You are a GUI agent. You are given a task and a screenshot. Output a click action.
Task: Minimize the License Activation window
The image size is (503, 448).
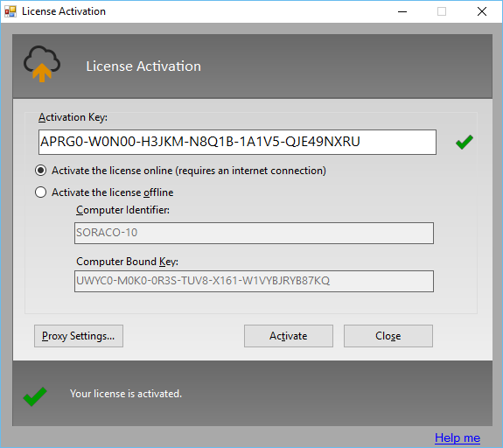point(402,11)
